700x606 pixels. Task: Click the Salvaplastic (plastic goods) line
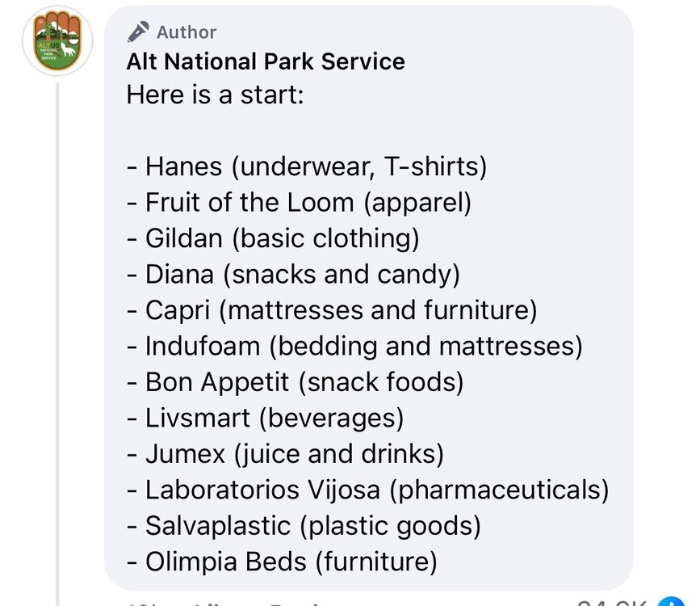pos(304,525)
